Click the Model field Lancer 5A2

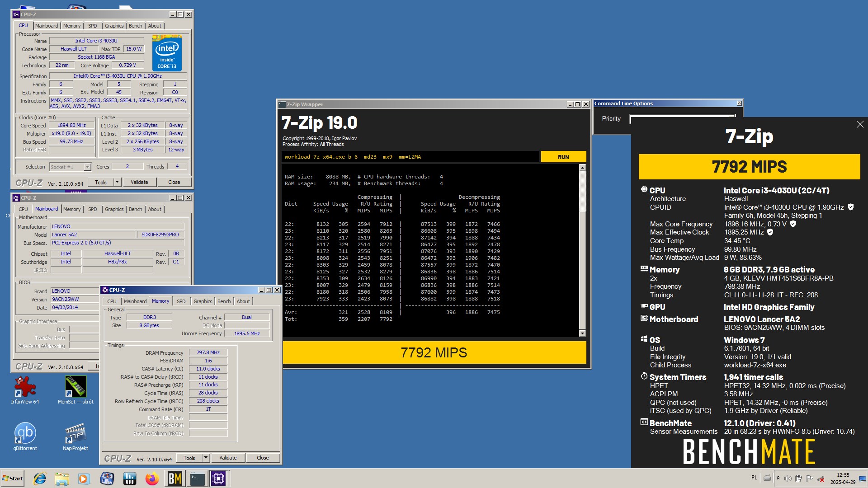click(x=93, y=235)
